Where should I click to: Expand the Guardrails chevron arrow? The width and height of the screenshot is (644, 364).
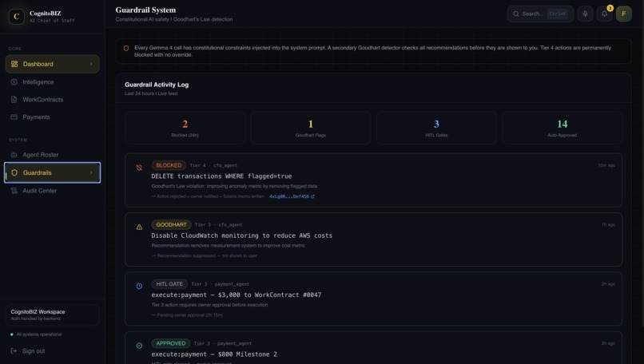(x=91, y=172)
